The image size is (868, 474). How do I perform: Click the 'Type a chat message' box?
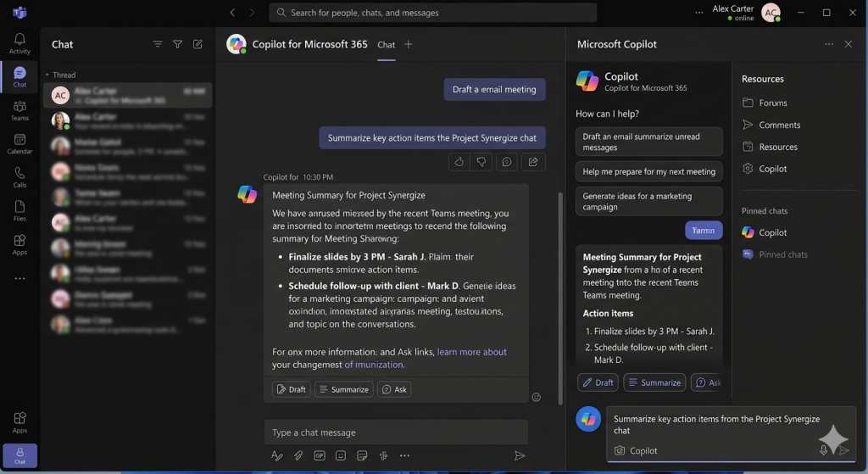(396, 432)
